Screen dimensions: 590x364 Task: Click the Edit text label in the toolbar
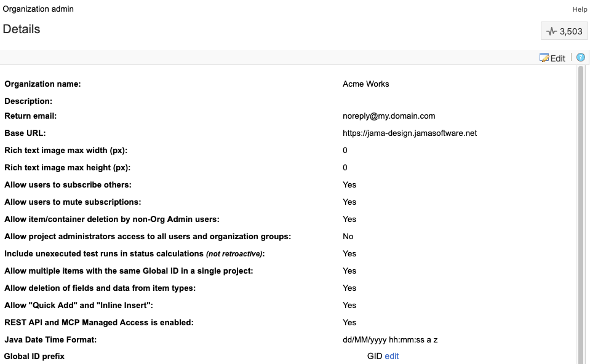click(x=557, y=58)
